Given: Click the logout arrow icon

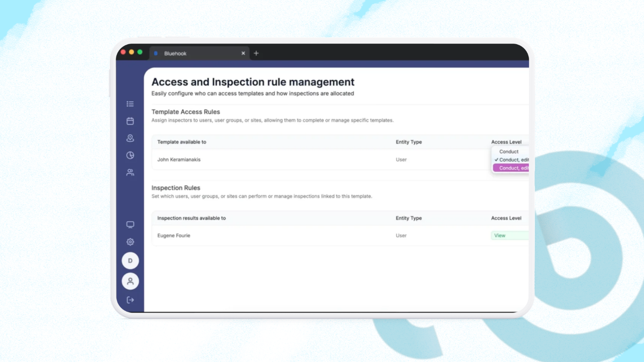Looking at the screenshot, I should 130,300.
